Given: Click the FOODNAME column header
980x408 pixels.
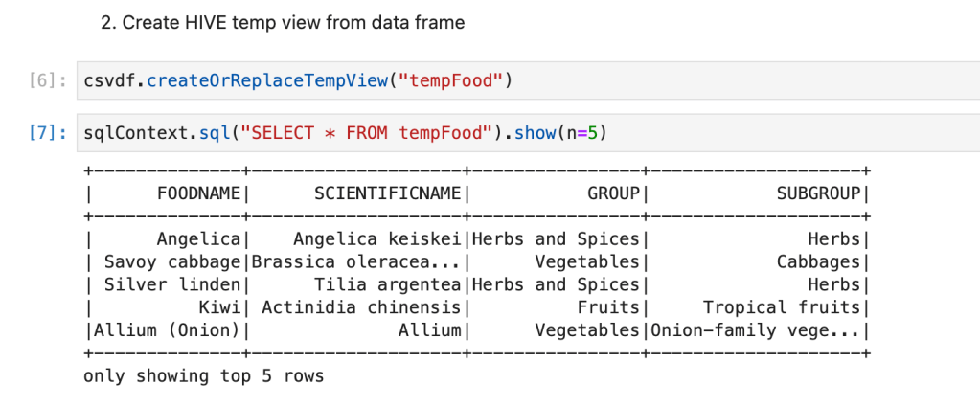Looking at the screenshot, I should click(x=198, y=193).
